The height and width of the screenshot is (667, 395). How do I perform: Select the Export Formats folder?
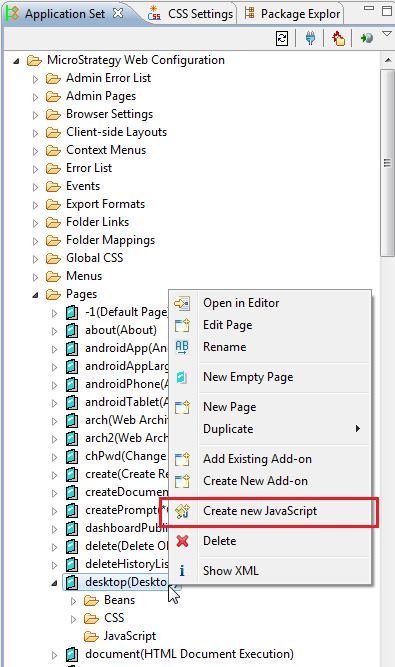(x=105, y=204)
